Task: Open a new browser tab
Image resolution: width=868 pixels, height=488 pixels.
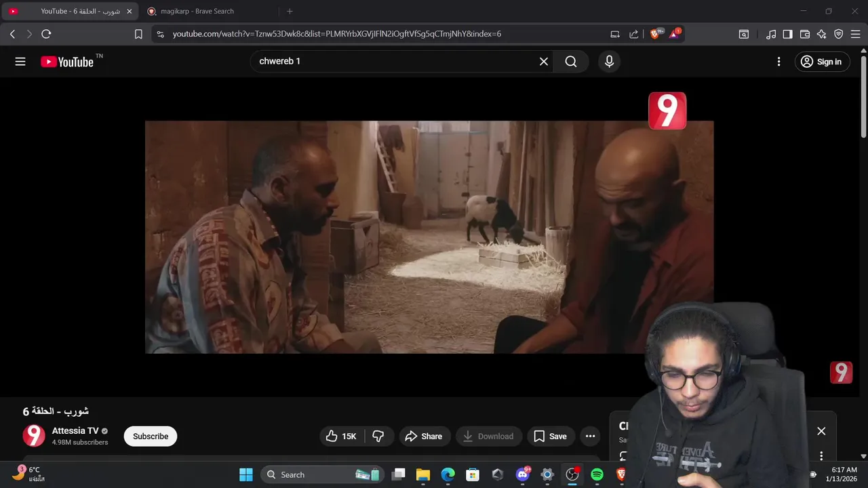Action: tap(290, 12)
